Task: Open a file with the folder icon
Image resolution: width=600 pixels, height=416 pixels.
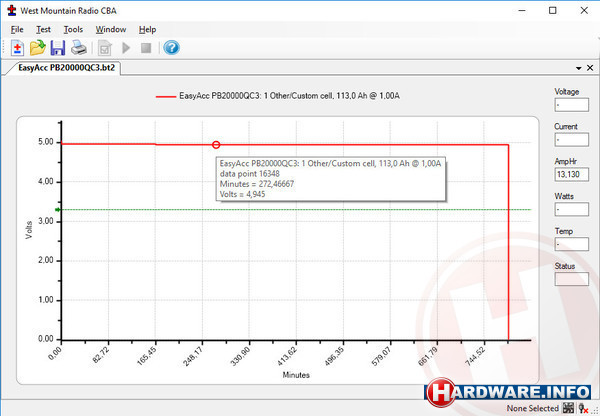Action: click(38, 48)
